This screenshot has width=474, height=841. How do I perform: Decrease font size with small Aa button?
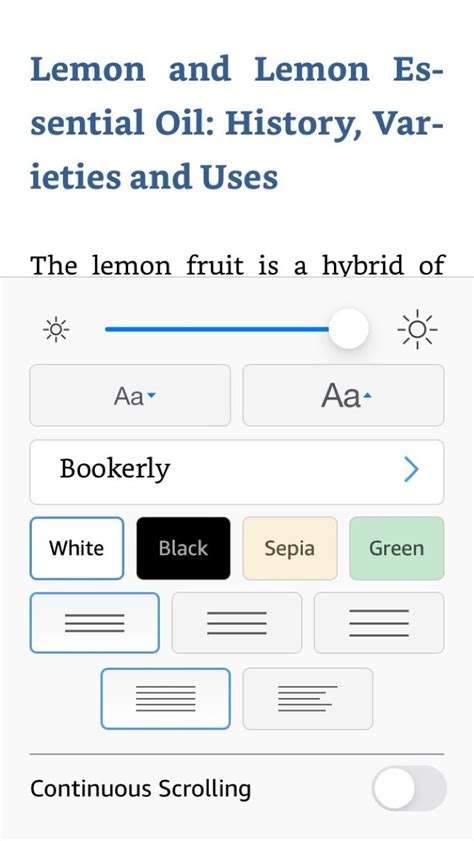click(130, 396)
